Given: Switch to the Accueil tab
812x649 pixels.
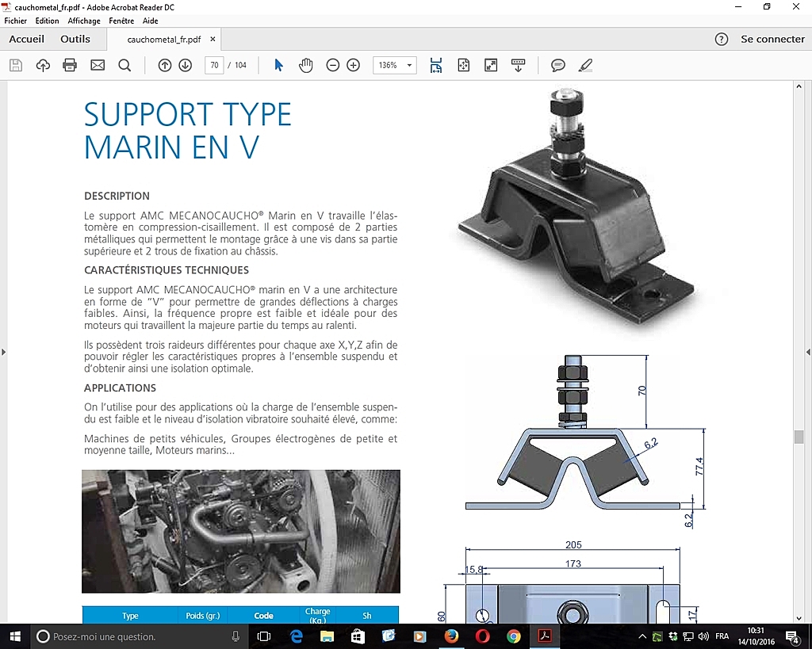Looking at the screenshot, I should 26,40.
